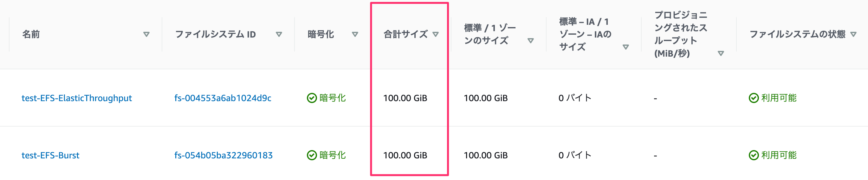Screen dimensions: 868x180
Task: Click 利用可能 status icon for test-EFS-ElasticThroughput
Action: [x=754, y=98]
